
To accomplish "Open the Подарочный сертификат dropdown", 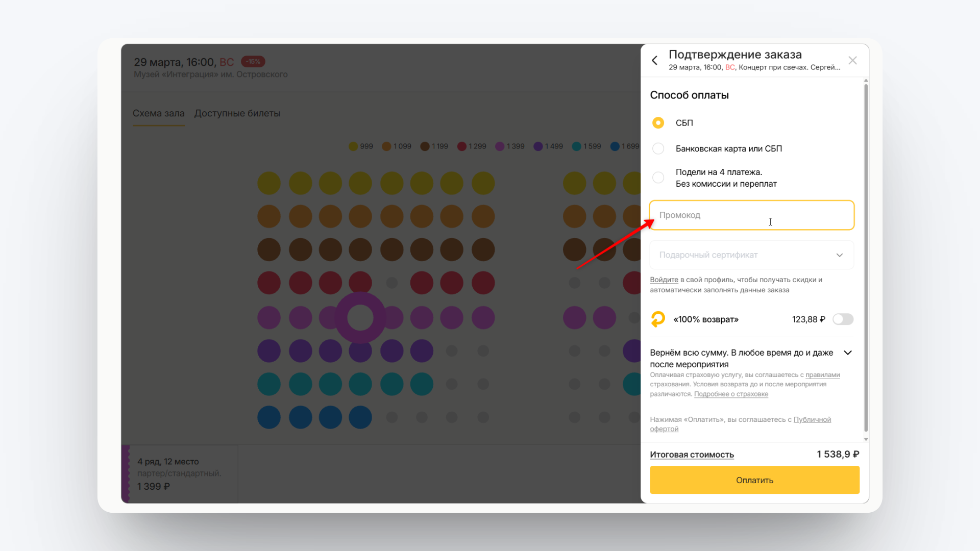I will click(x=751, y=255).
